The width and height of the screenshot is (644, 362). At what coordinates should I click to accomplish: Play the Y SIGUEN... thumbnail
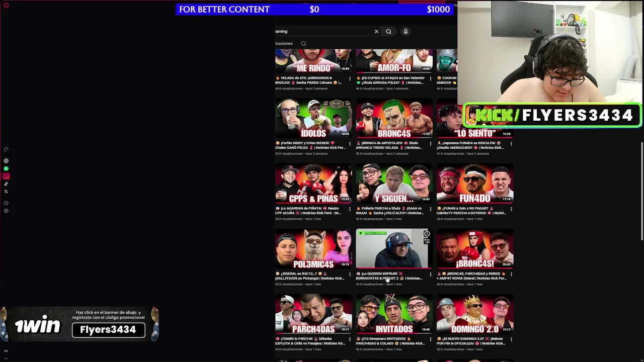coord(394,184)
